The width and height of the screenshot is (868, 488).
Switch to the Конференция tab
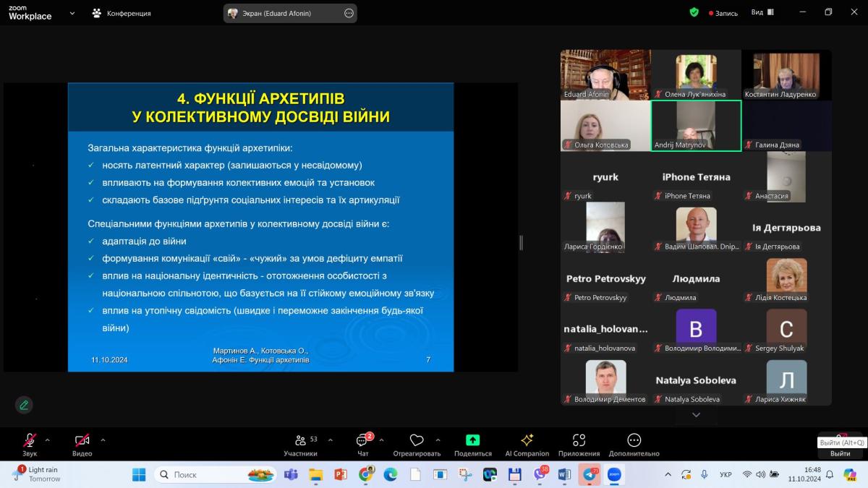coord(122,13)
